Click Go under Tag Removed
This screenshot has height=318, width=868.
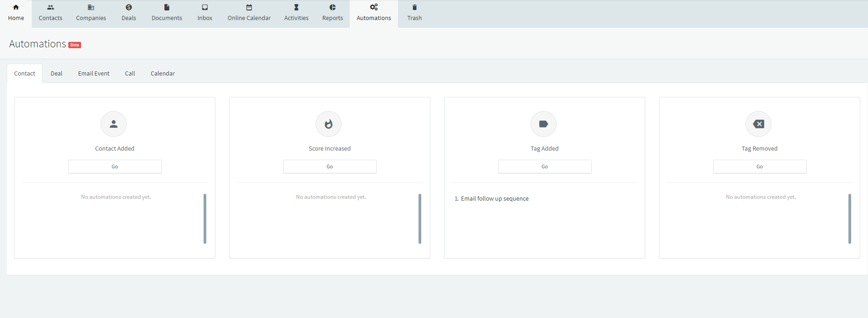760,167
